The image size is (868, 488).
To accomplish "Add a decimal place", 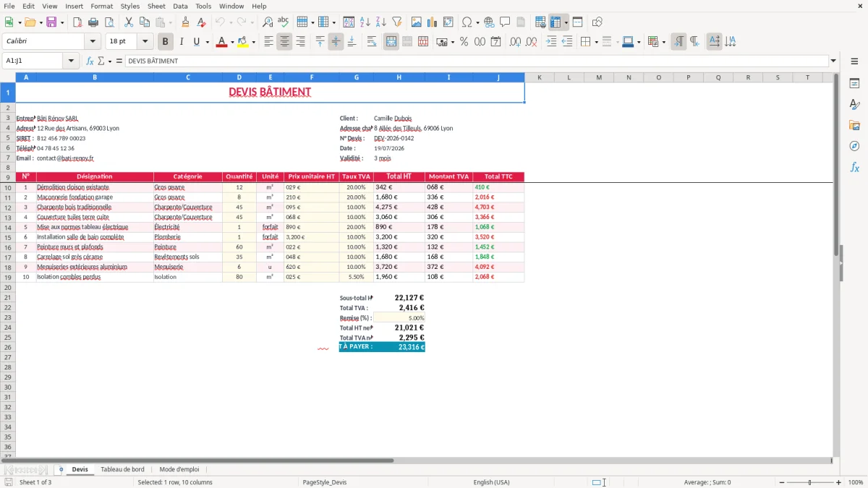I will pyautogui.click(x=516, y=42).
